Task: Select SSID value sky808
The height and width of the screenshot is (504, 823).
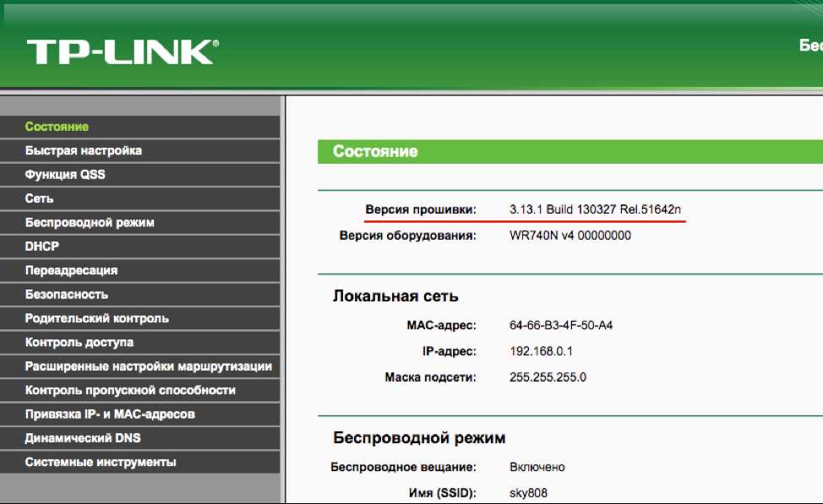Action: point(528,493)
